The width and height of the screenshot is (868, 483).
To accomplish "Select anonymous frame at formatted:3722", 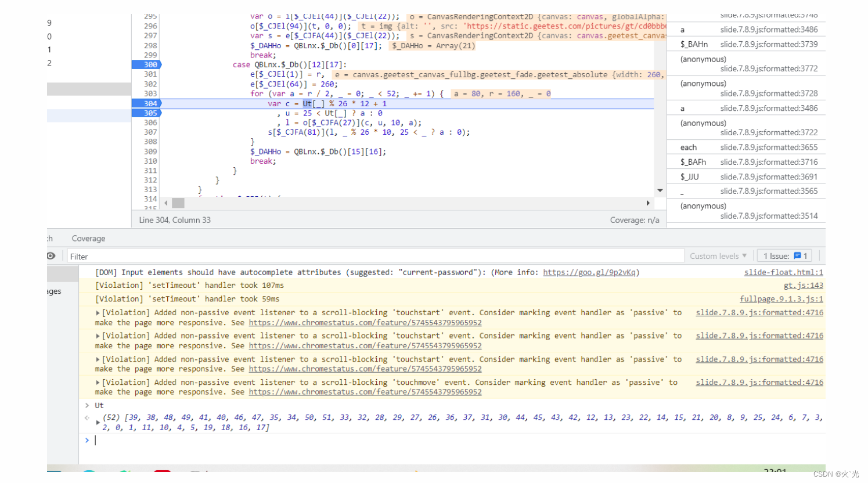I will (746, 128).
